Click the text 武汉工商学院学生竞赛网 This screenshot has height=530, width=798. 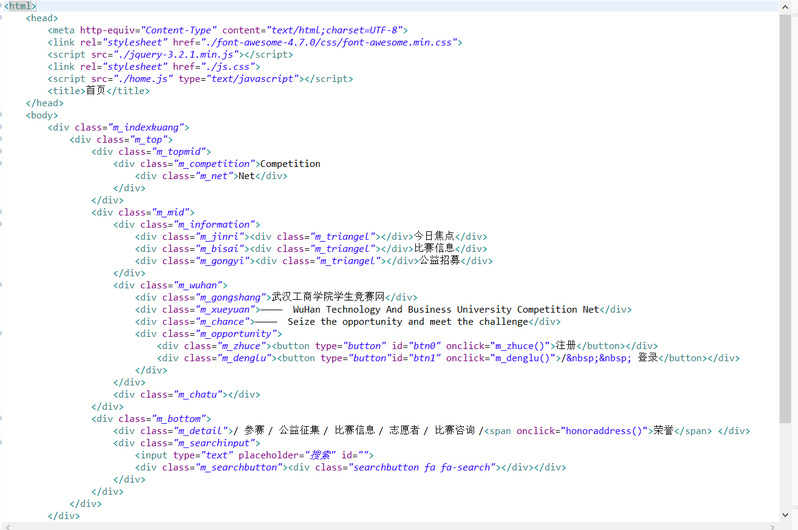[x=328, y=297]
